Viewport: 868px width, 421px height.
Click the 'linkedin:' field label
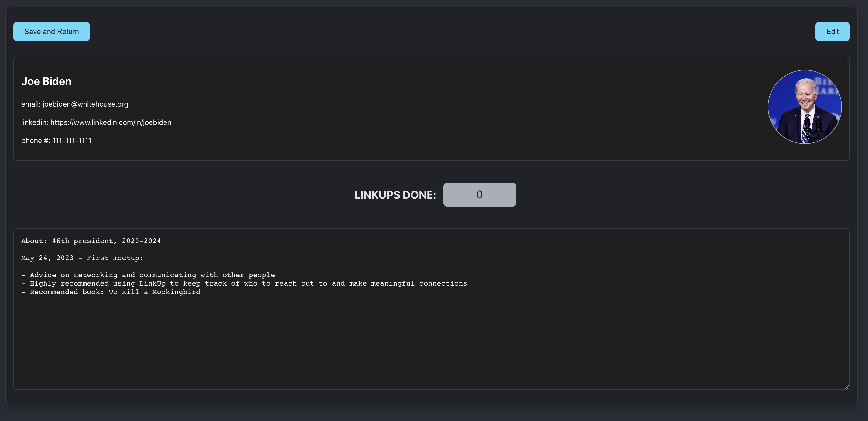(34, 122)
